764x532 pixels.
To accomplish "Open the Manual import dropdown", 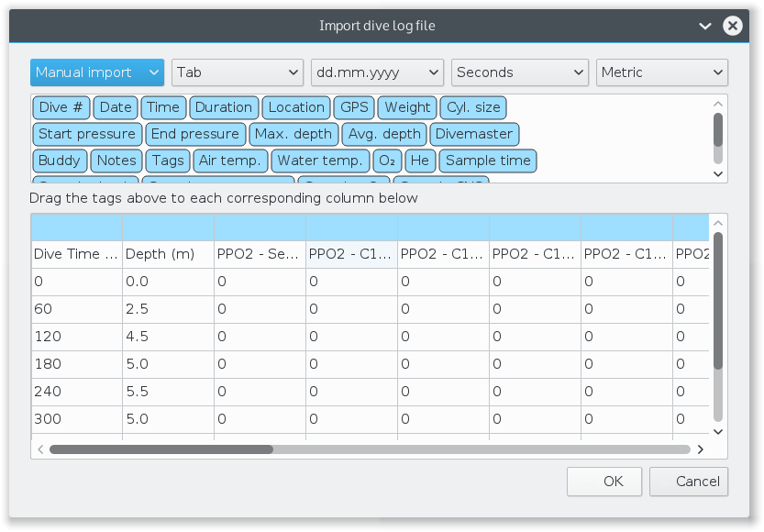I will point(96,72).
